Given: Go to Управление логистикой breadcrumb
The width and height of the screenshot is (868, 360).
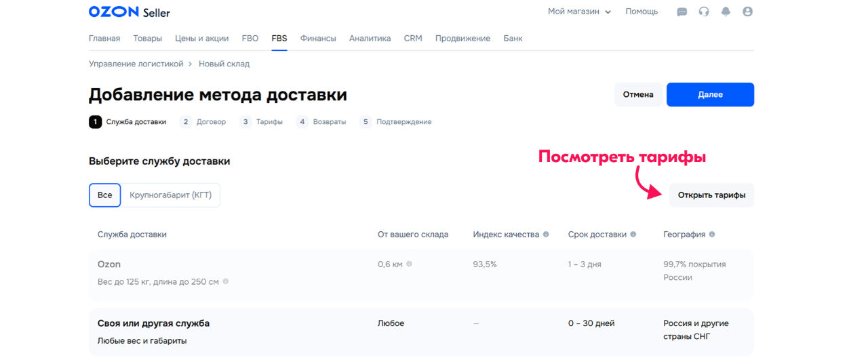Looking at the screenshot, I should click(x=136, y=64).
